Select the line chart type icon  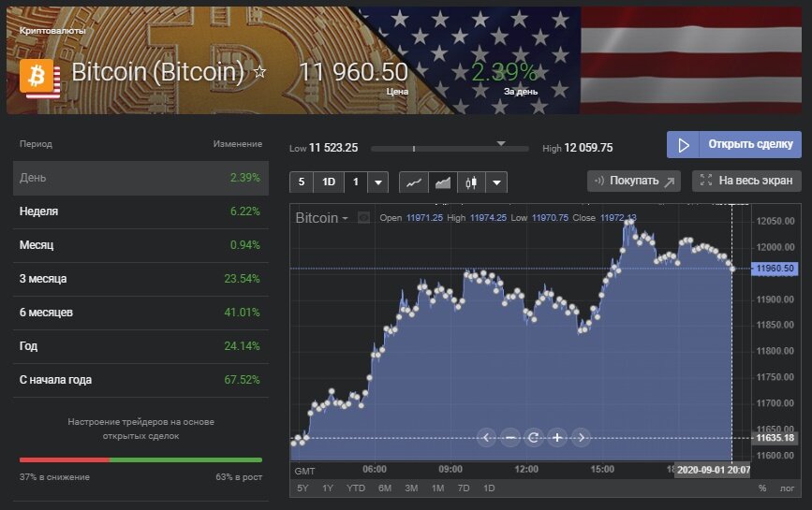(x=413, y=182)
